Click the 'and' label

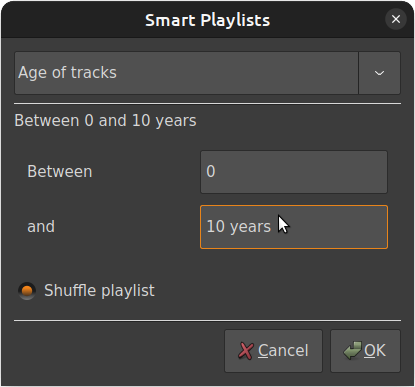(x=41, y=227)
